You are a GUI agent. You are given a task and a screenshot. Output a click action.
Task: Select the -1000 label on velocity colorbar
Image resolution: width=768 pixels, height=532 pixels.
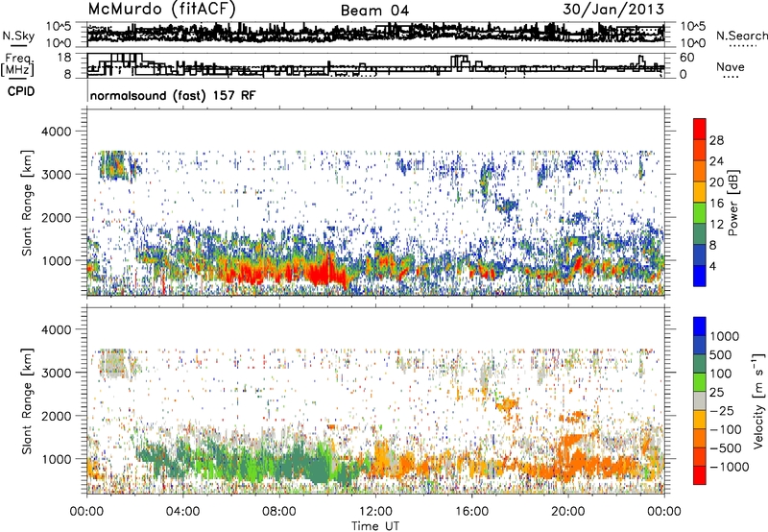(x=730, y=467)
